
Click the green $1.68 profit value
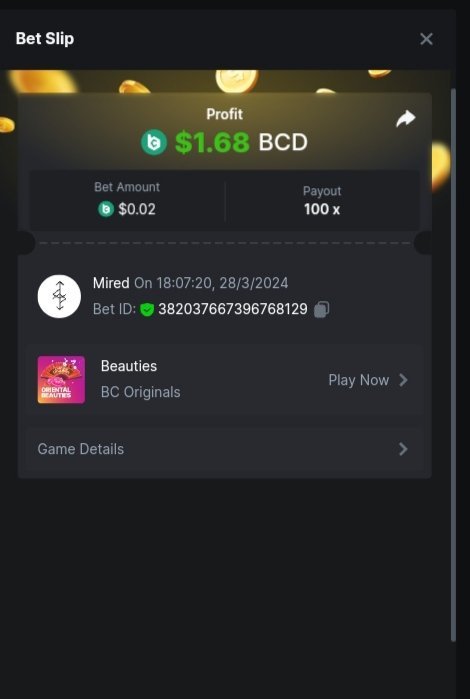pos(212,143)
